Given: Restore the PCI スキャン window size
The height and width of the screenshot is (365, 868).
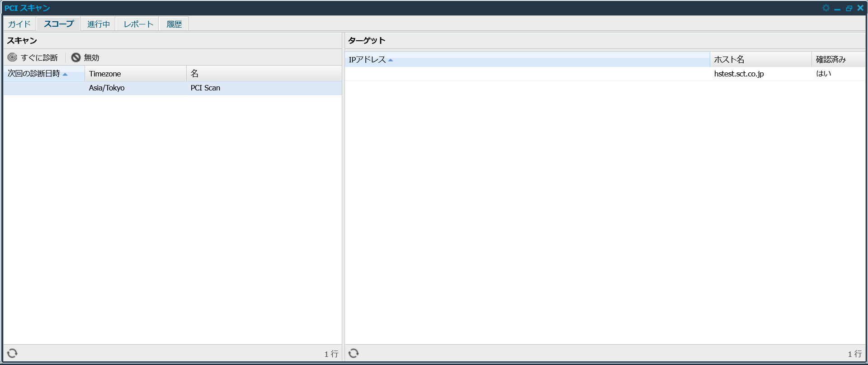Looking at the screenshot, I should [x=849, y=8].
